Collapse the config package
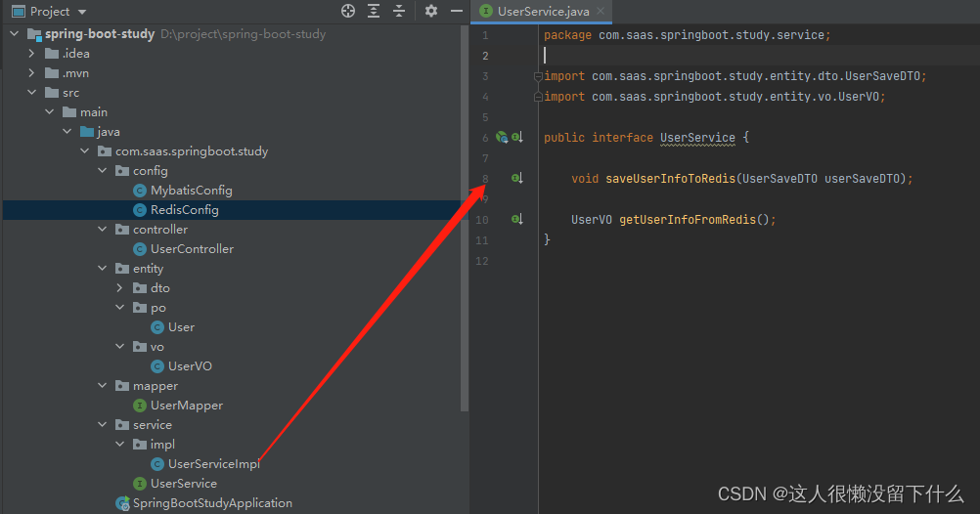 tap(102, 170)
